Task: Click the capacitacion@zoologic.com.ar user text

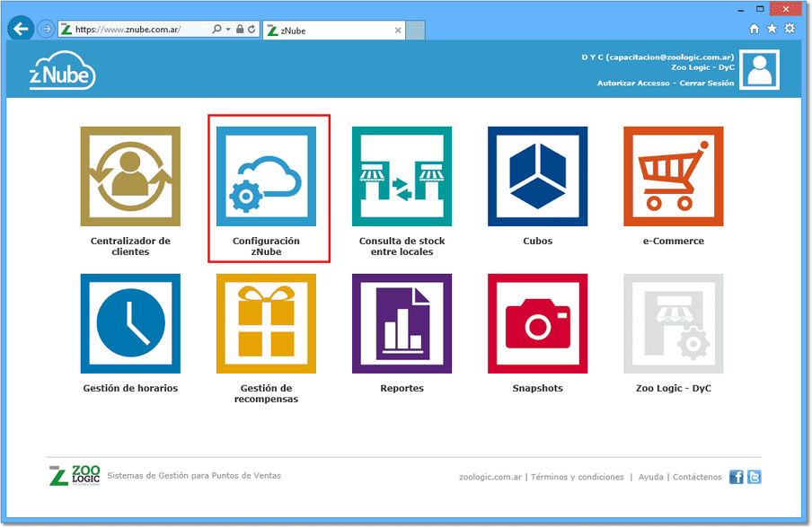Action: click(671, 57)
